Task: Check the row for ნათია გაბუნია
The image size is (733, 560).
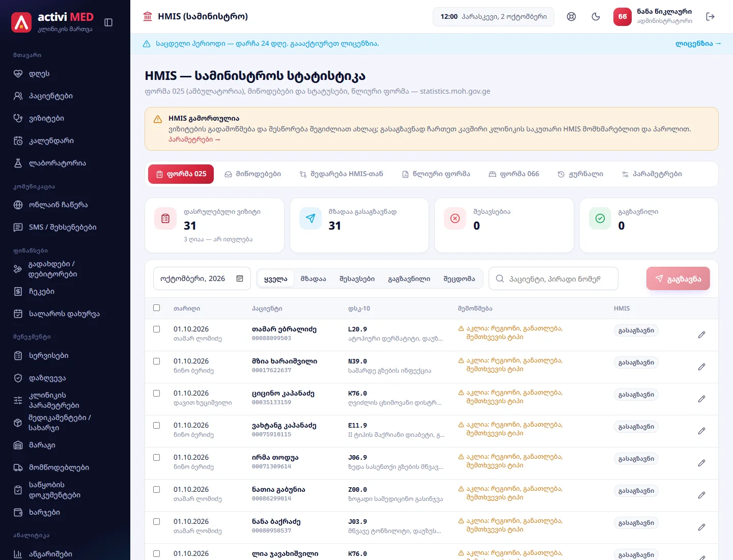Action: [156, 490]
